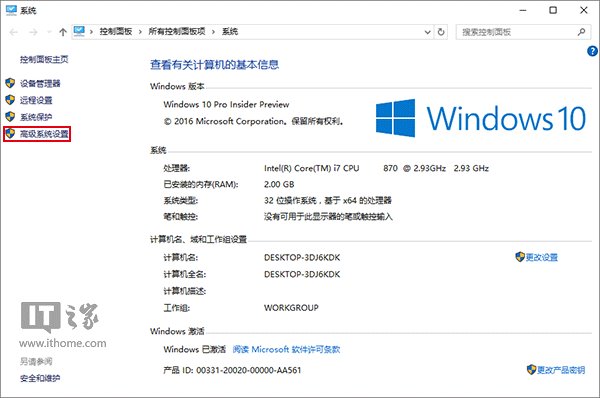
Task: Focus the 搜索控制面板 search field
Action: click(517, 32)
